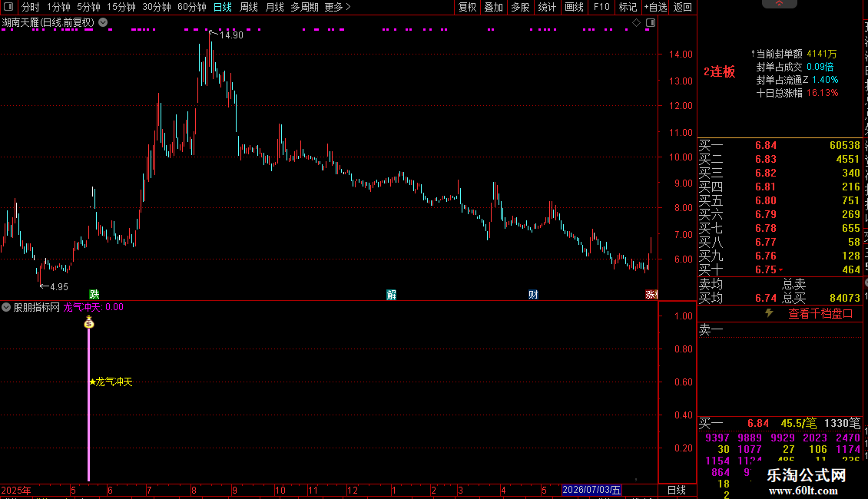This screenshot has height=499, width=868.
Task: Open 查看千档盘口 link
Action: click(x=820, y=314)
